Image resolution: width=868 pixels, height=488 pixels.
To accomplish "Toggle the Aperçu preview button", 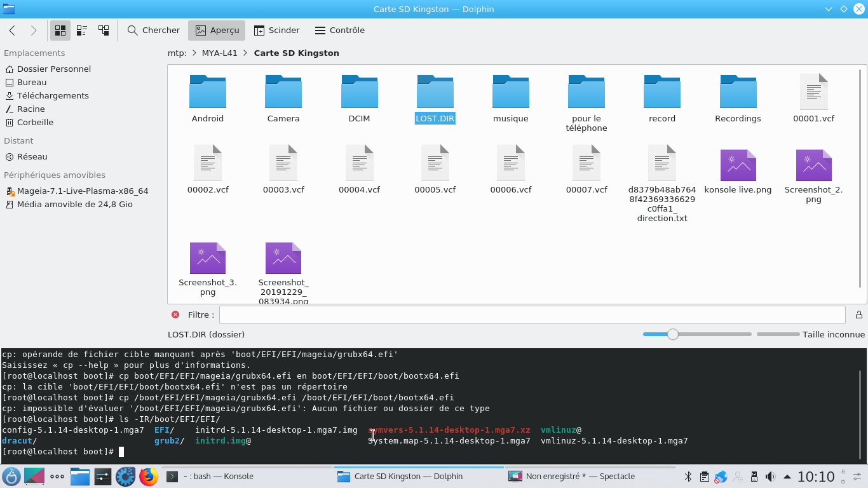I will [217, 30].
